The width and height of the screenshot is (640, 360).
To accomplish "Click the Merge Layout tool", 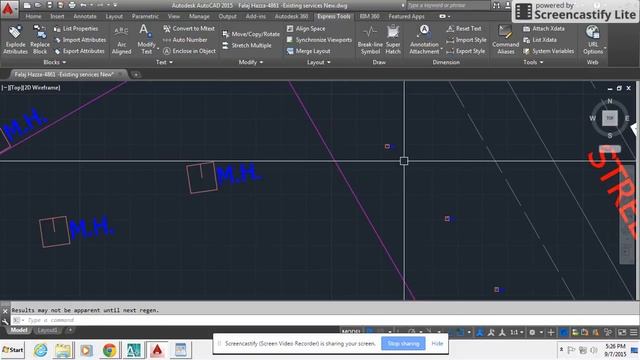I will tap(308, 51).
